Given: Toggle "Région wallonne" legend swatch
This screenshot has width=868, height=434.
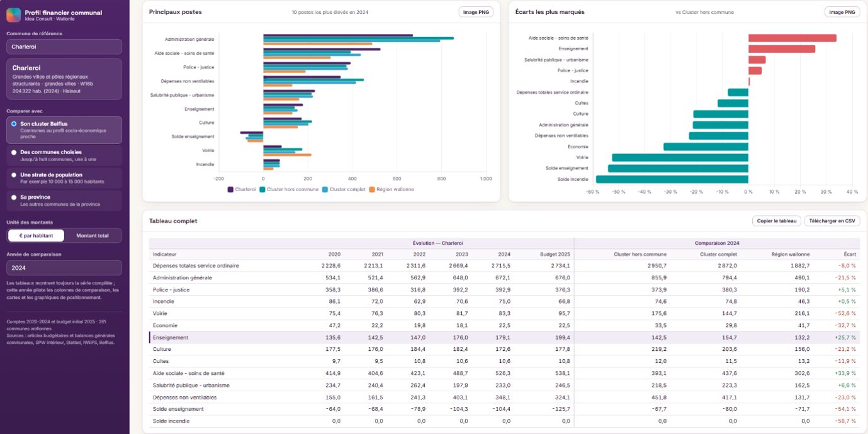Looking at the screenshot, I should click(x=372, y=189).
